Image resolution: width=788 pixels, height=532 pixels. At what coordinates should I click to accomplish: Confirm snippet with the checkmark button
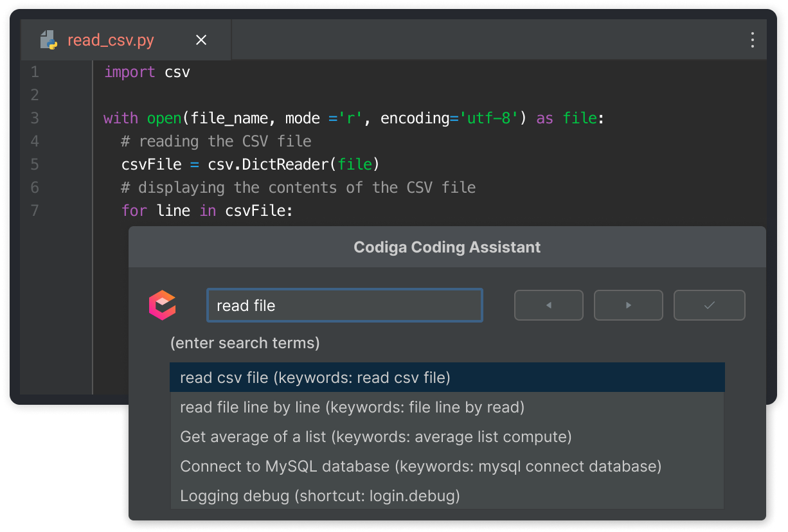point(710,305)
